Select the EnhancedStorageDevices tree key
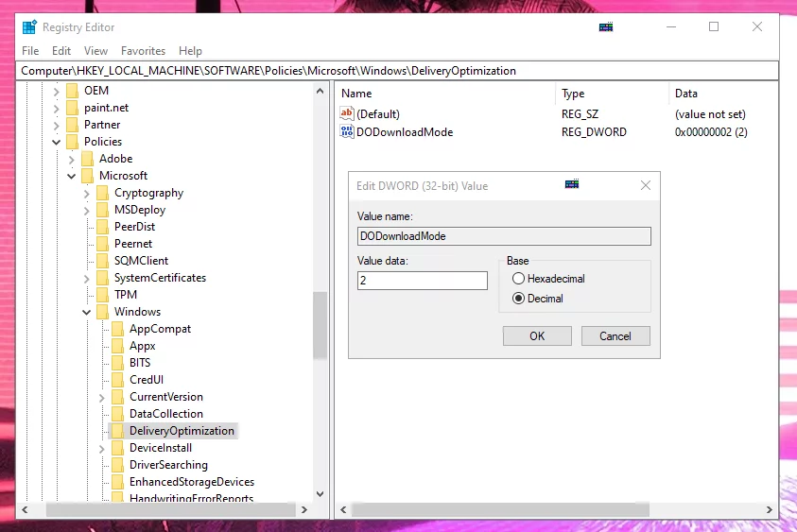This screenshot has height=532, width=797. 192,482
